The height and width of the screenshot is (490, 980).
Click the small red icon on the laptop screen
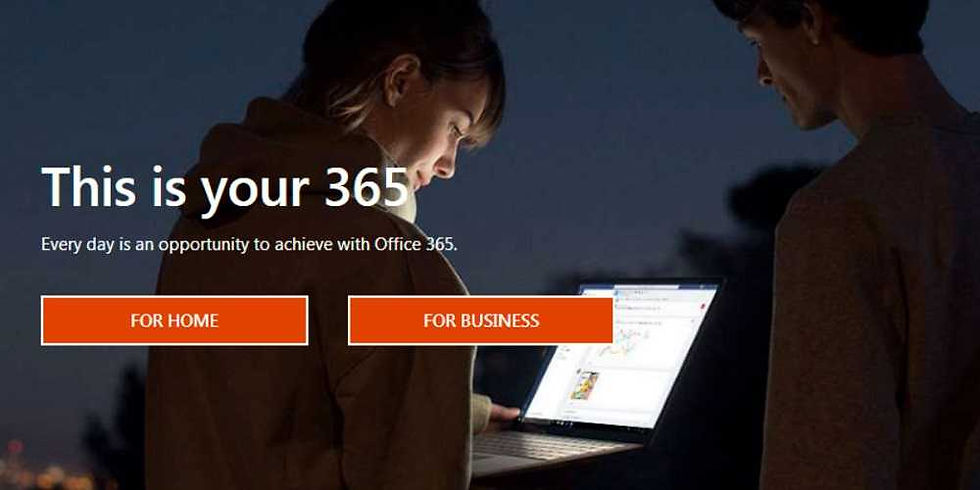(702, 306)
